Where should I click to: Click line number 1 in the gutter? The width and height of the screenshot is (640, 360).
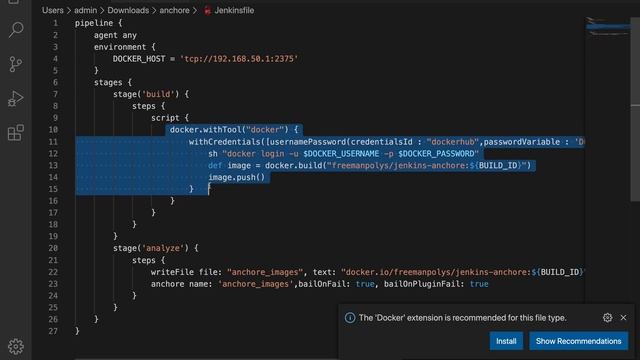point(55,23)
